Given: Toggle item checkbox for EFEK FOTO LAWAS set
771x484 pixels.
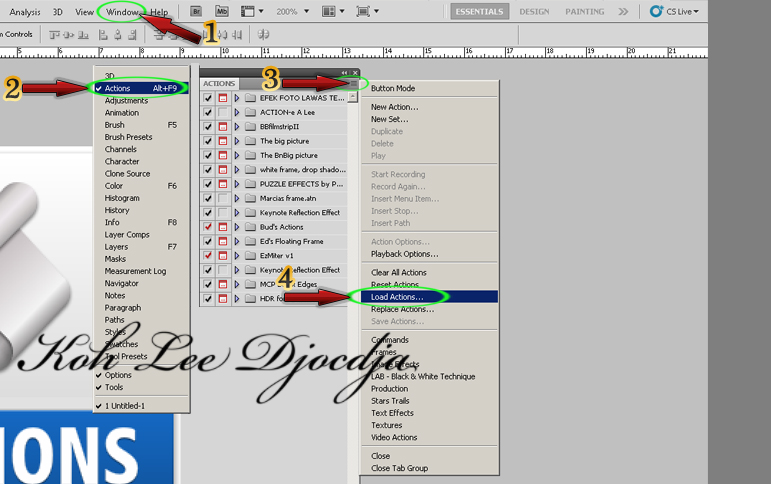Looking at the screenshot, I should (208, 98).
